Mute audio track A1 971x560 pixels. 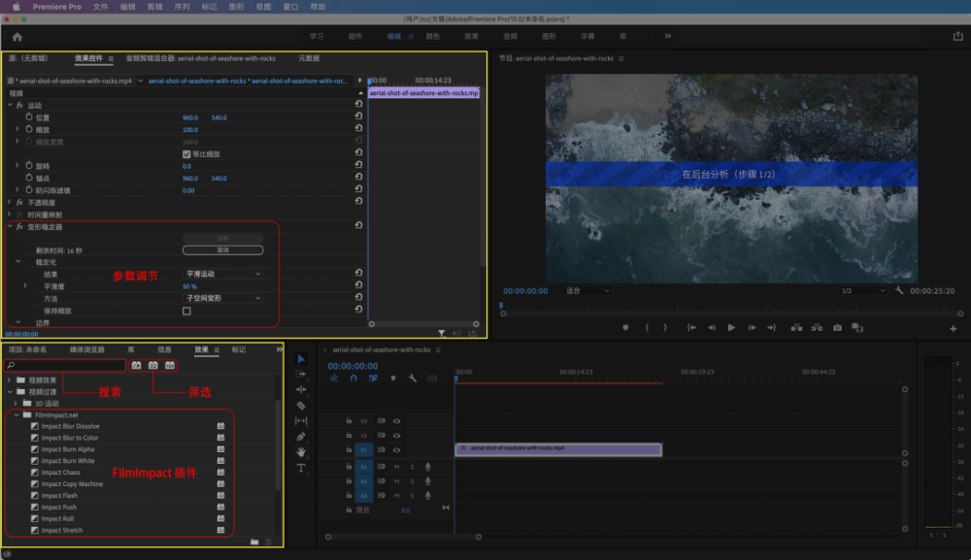[397, 467]
